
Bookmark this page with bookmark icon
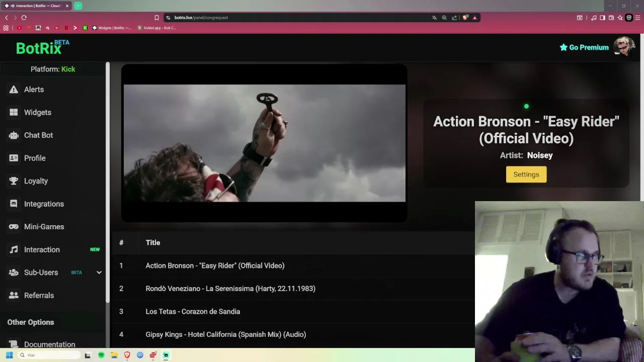tap(156, 18)
